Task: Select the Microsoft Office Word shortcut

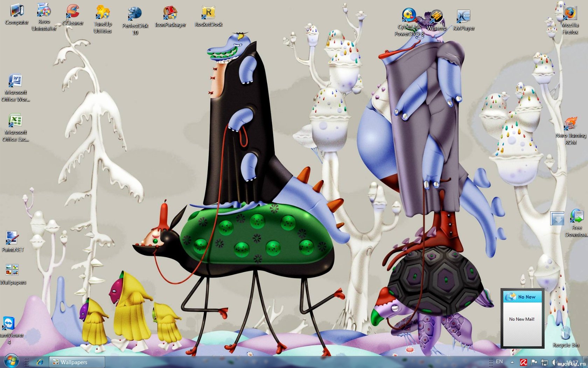Action: coord(15,88)
